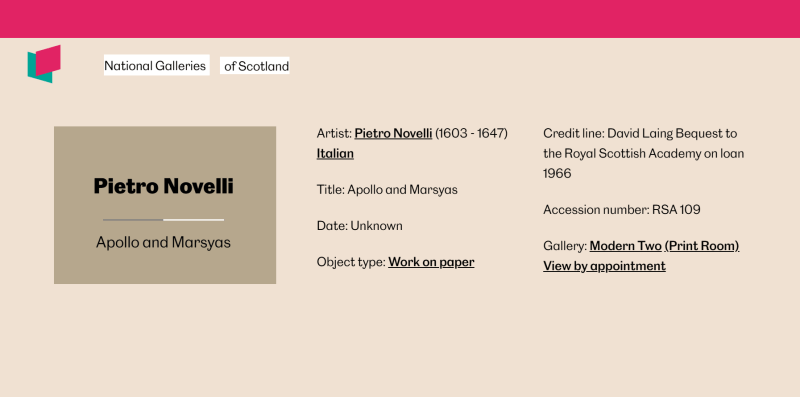Click the National Galleries logo icon
This screenshot has width=800, height=397.
44,64
